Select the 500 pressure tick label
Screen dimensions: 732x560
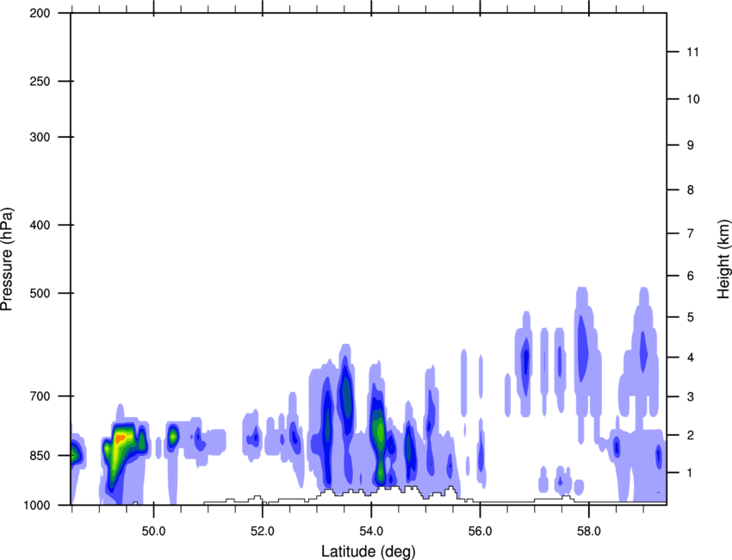coord(40,293)
